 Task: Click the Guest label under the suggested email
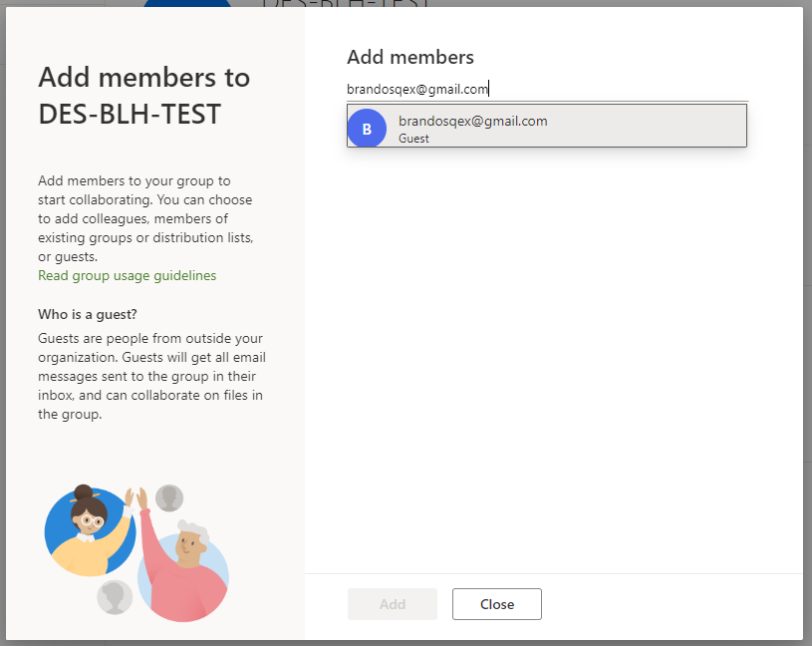pos(413,139)
